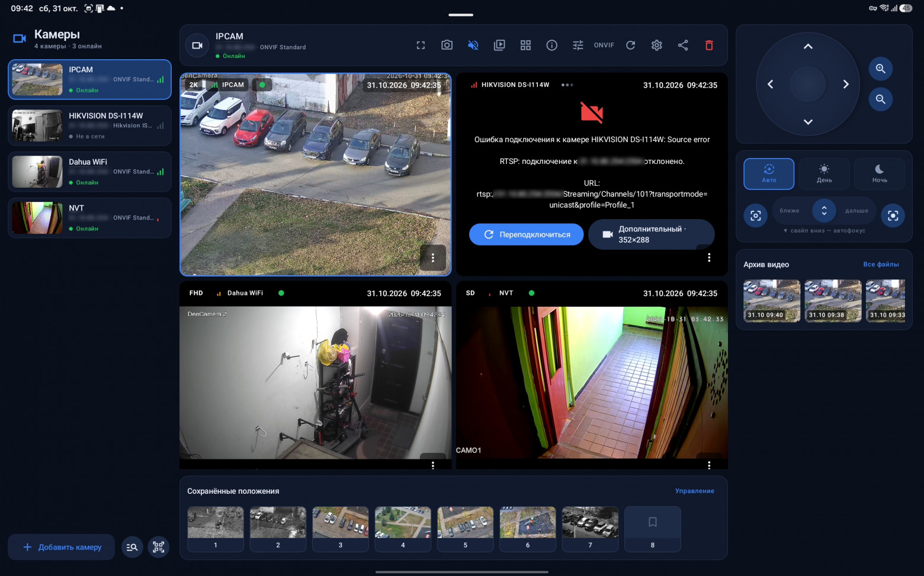Switch to Ночь mode
This screenshot has height=576, width=924.
coord(880,174)
